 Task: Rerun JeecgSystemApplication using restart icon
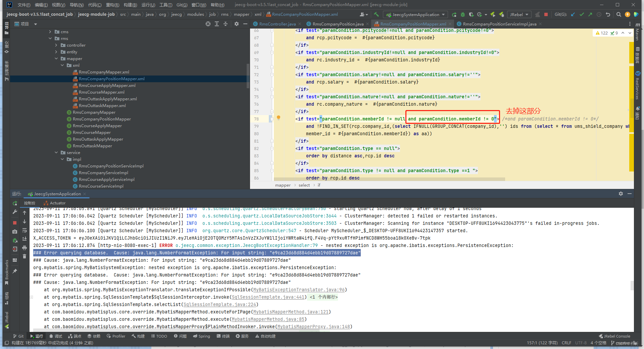click(15, 203)
